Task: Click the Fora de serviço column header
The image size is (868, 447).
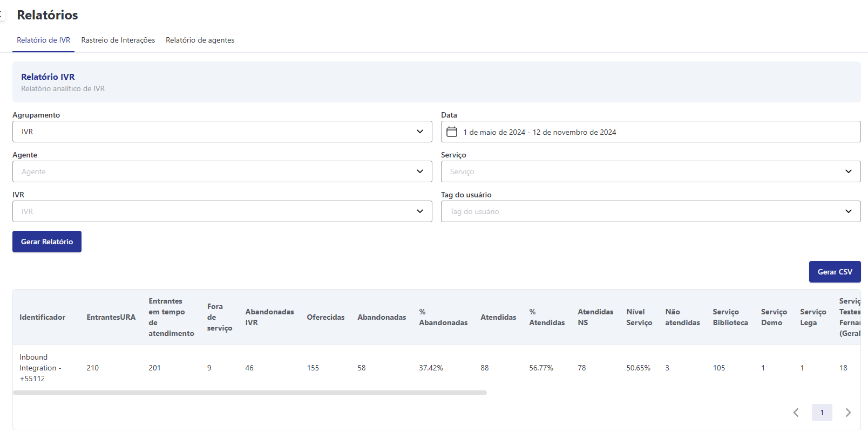Action: [220, 317]
